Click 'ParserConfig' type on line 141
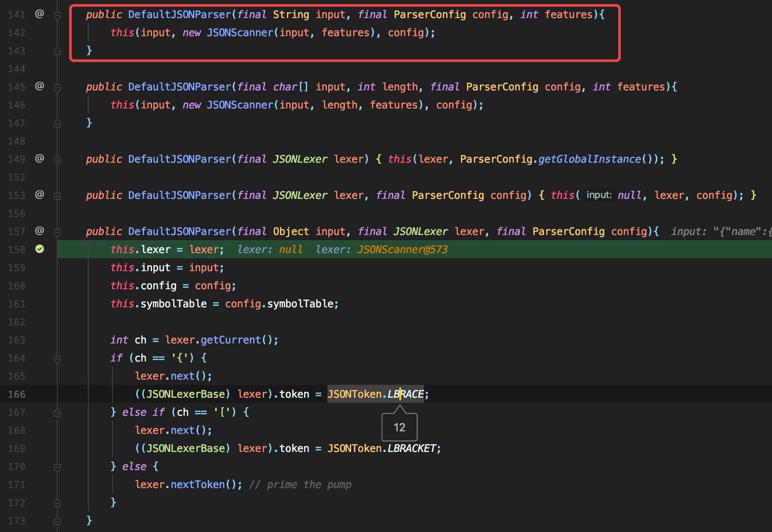Image resolution: width=772 pixels, height=532 pixels. (x=430, y=15)
